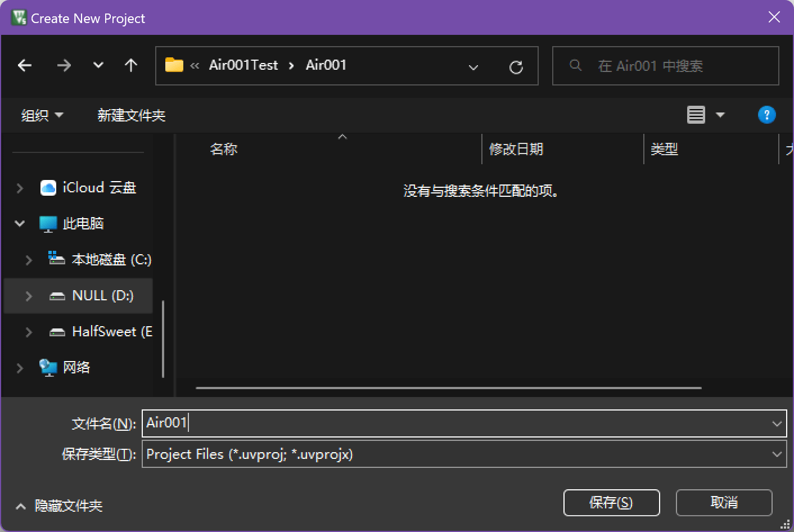
Task: Click the forward navigation arrow
Action: pos(64,66)
